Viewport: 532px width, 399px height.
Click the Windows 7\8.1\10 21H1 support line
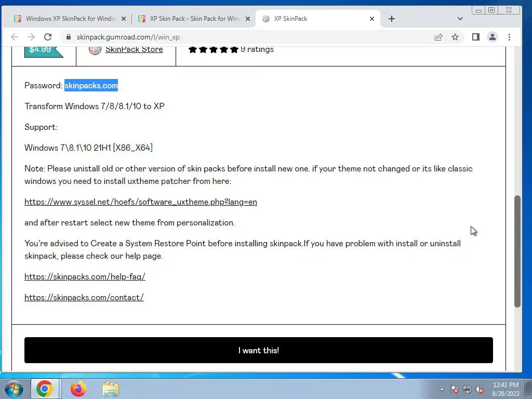tap(88, 148)
